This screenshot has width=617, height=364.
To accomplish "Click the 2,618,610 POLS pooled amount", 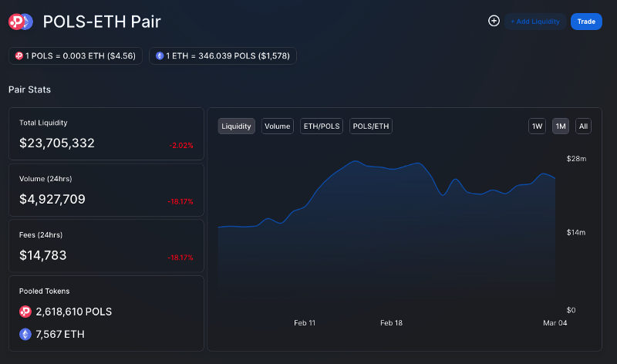I will [x=73, y=312].
